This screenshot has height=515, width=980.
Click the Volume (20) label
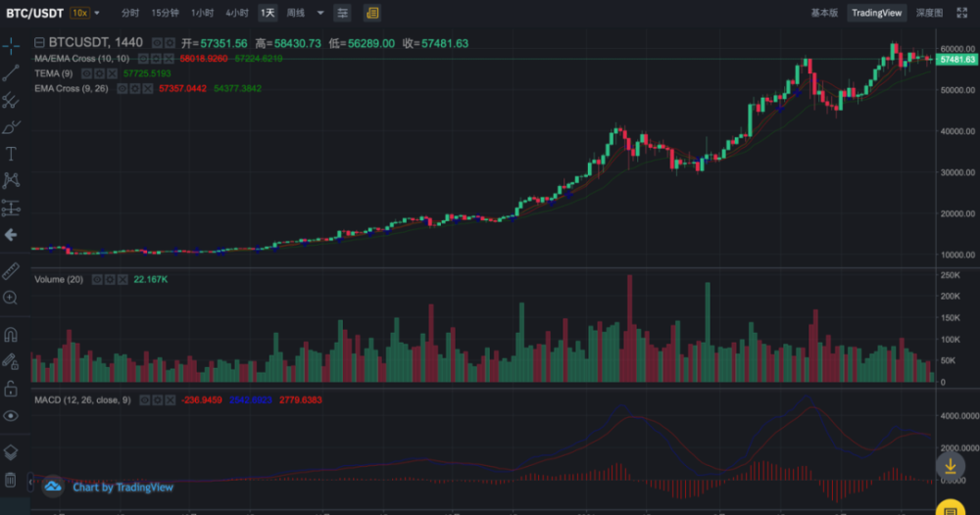59,279
